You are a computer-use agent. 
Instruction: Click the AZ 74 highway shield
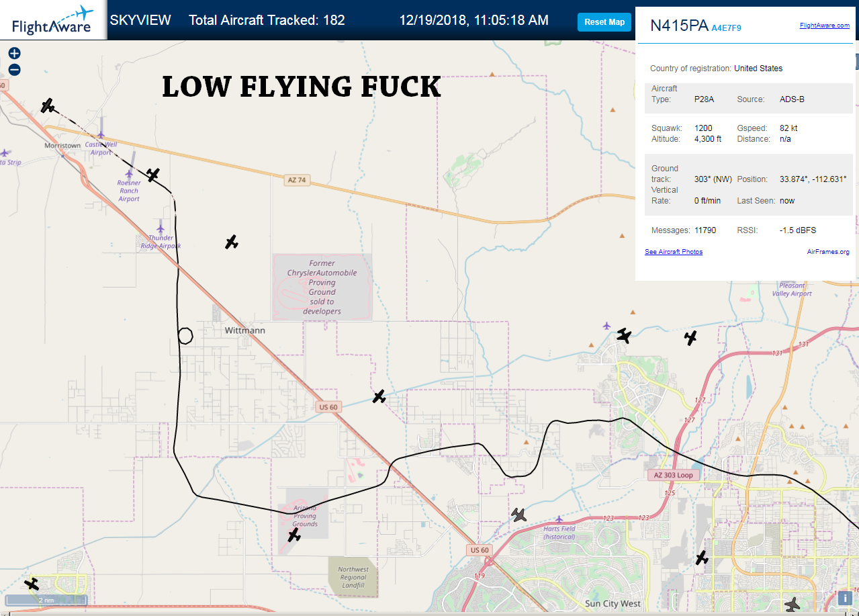tap(296, 180)
